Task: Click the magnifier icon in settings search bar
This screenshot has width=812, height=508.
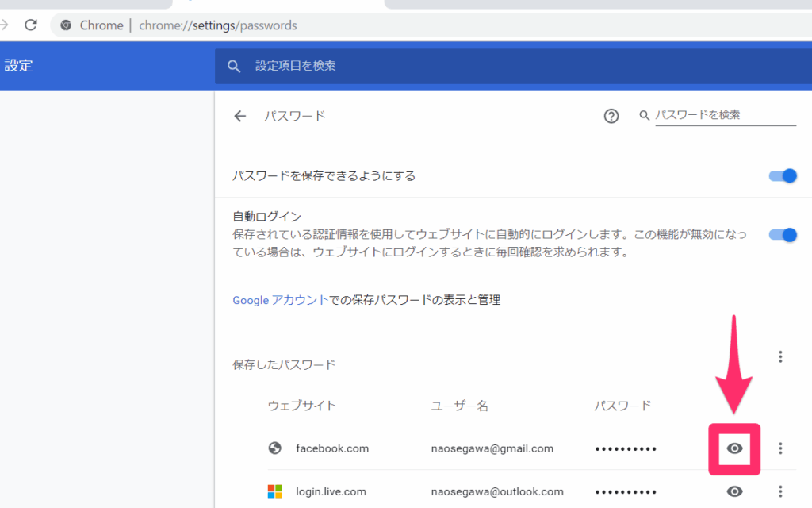Action: [234, 66]
